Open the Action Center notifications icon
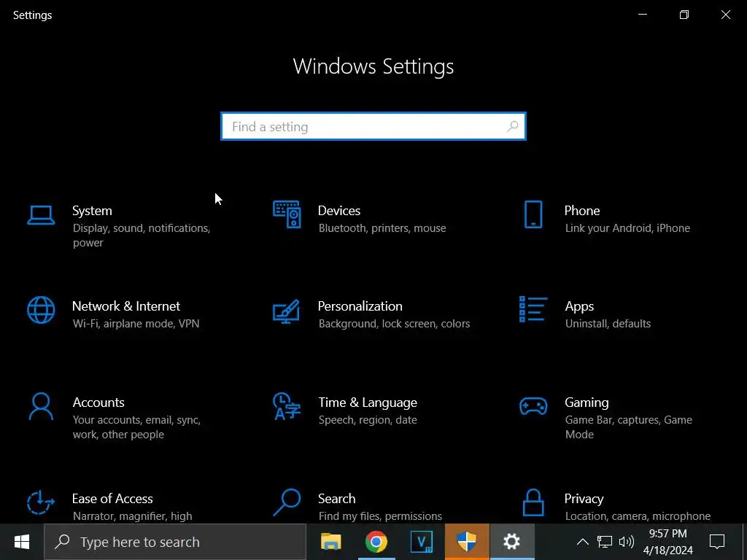This screenshot has height=560, width=747. click(717, 542)
